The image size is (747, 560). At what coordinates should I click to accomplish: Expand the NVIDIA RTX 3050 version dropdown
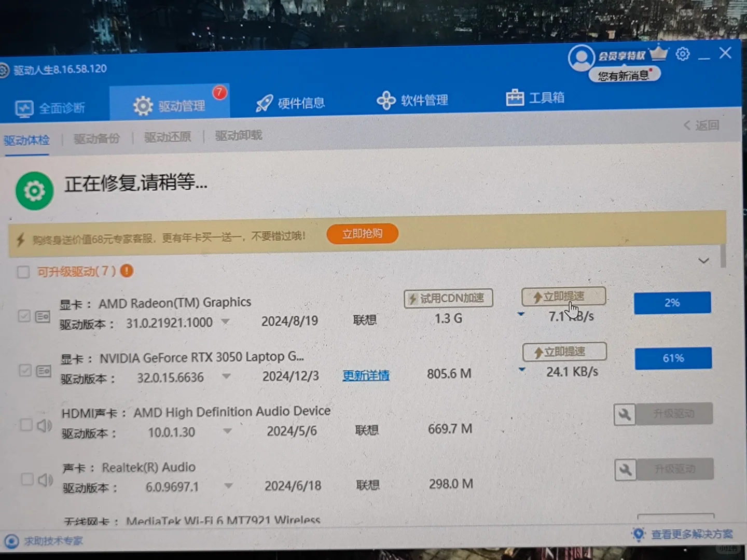(x=227, y=376)
